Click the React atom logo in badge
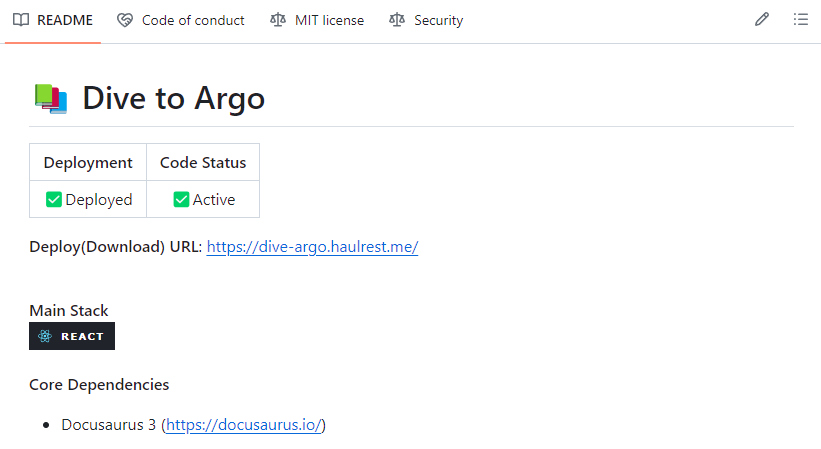The image size is (821, 449). (44, 336)
